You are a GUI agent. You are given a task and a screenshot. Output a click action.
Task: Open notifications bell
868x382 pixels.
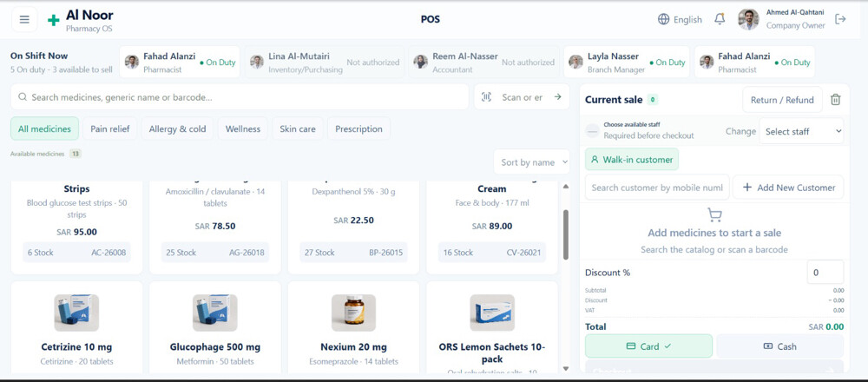[720, 19]
